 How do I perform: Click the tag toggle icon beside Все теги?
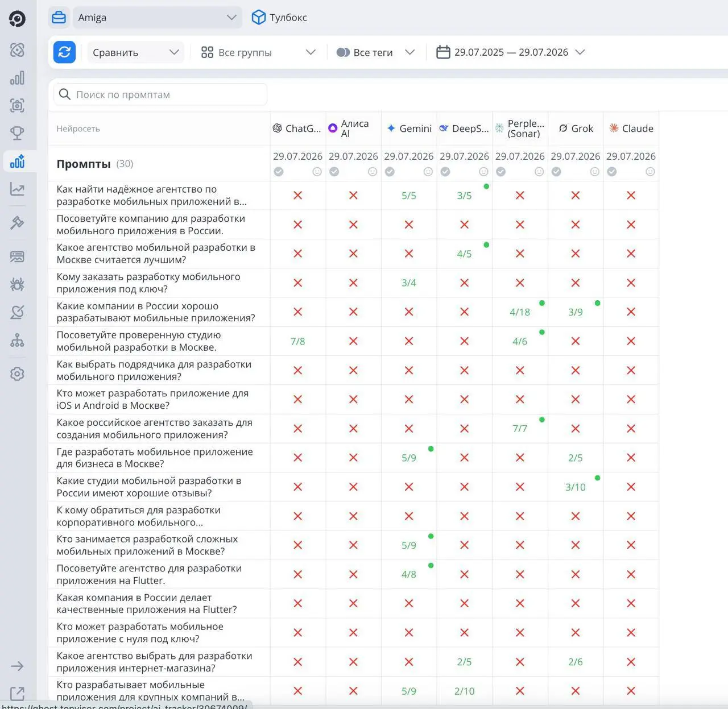[x=343, y=52]
